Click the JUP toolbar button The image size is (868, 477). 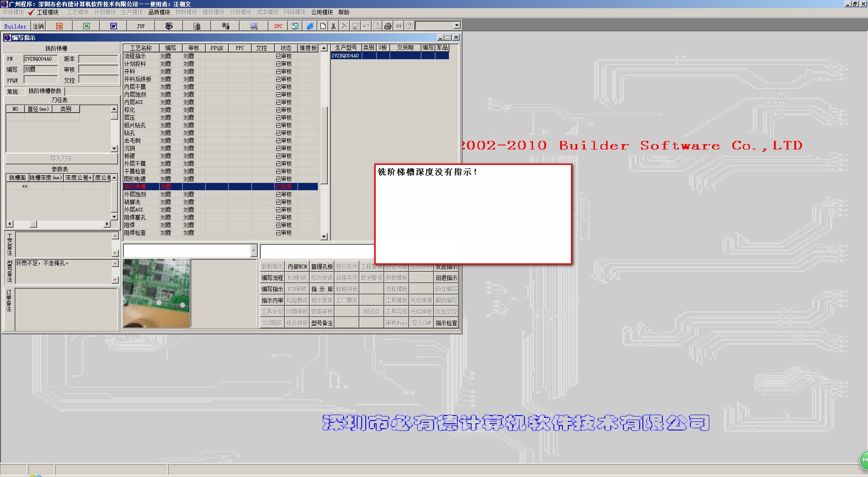pos(141,26)
